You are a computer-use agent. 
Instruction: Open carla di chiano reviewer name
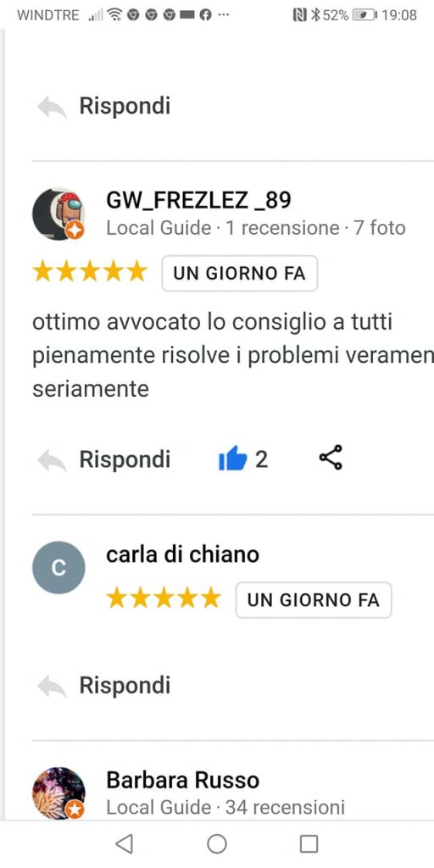click(183, 554)
